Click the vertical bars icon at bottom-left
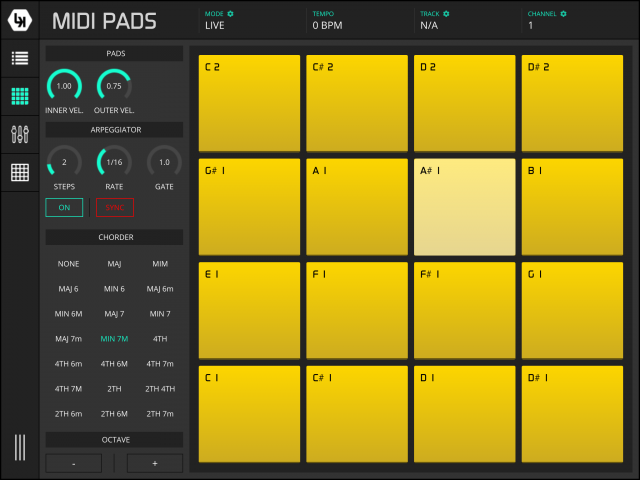This screenshot has width=640, height=480. (x=20, y=447)
